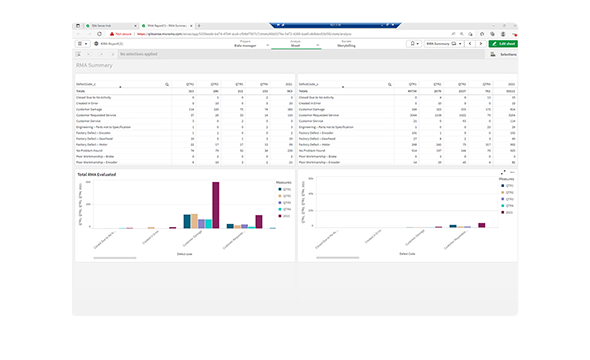Click 2021 column header in right table
This screenshot has width=590, height=360.
[x=511, y=84]
